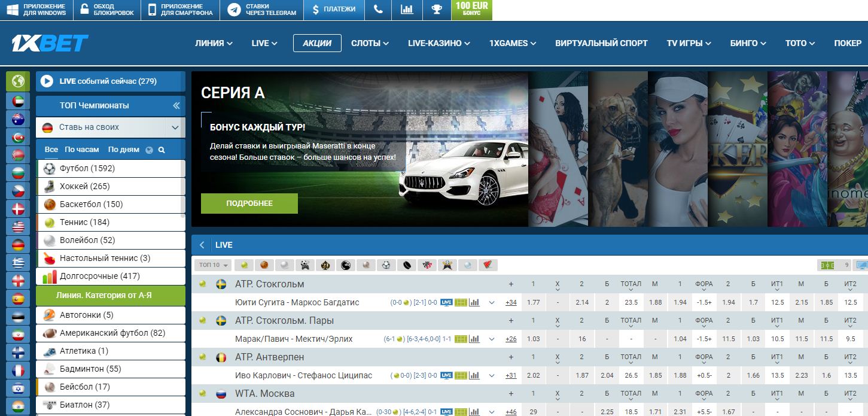Toggle the green field view icon
The width and height of the screenshot is (868, 416).
tap(827, 265)
